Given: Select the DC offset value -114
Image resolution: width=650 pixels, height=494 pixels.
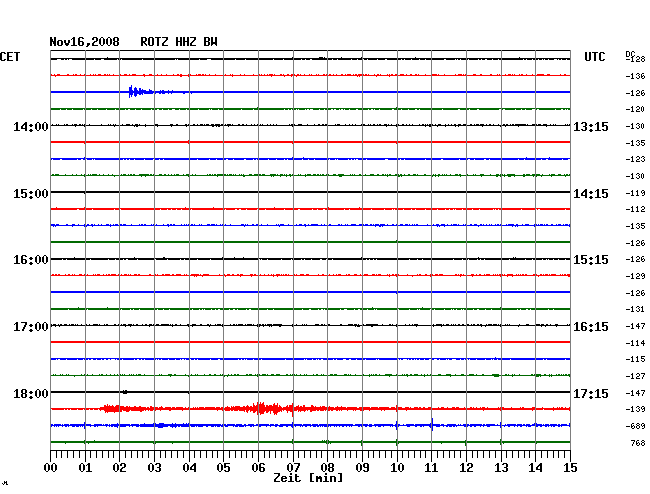Looking at the screenshot, I should [x=635, y=343].
